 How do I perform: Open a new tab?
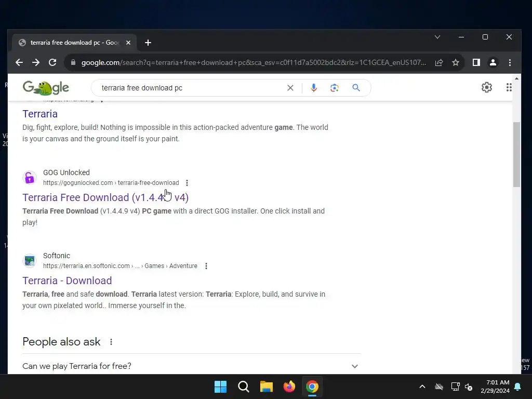pos(148,43)
